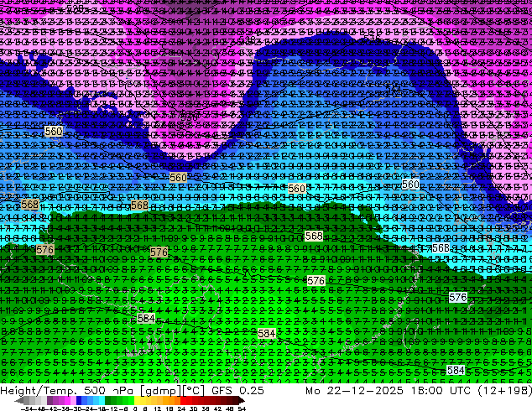Viewport: 532px width, 411px height.
Task: Select the darkest green legend swatch
Action: (108, 401)
